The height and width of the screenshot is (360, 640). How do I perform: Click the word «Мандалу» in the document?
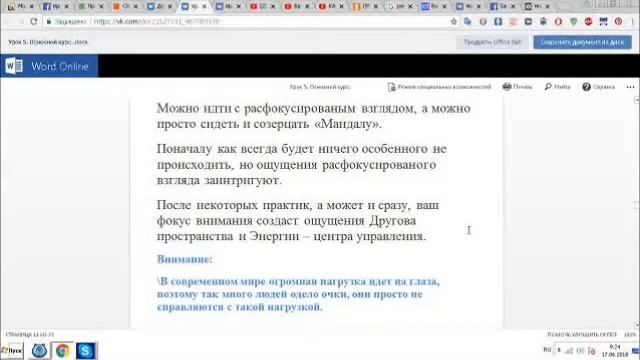click(348, 124)
